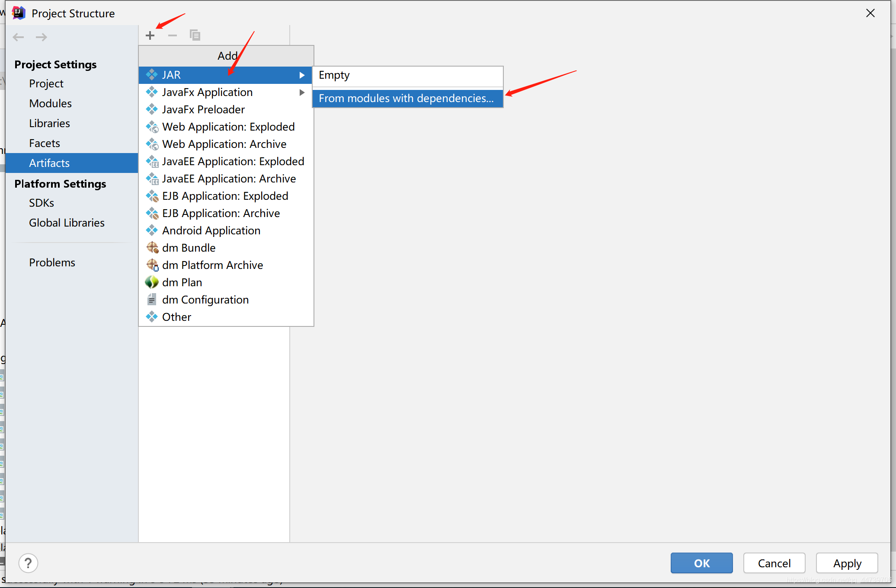Select Empty JAR option
This screenshot has height=588, width=896.
pyautogui.click(x=334, y=75)
